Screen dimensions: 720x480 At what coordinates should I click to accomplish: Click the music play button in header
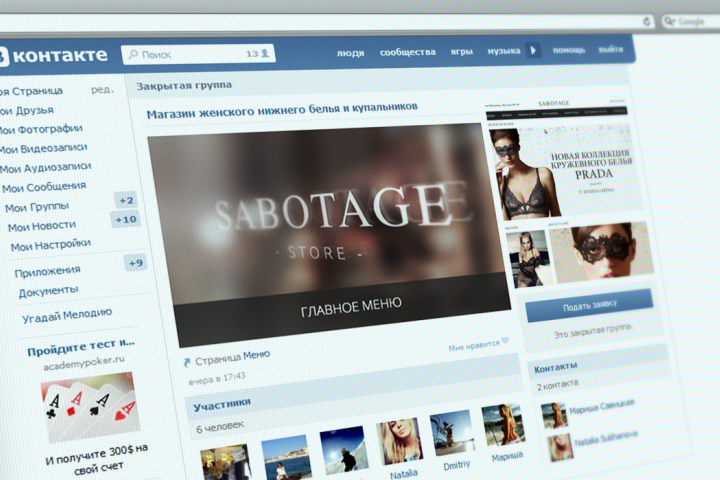click(x=533, y=50)
